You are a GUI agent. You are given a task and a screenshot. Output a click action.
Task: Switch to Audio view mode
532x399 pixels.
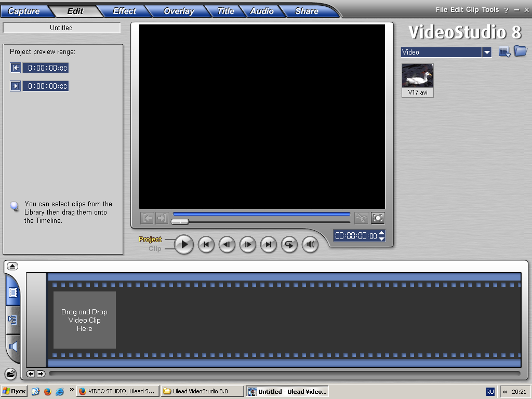coord(13,346)
